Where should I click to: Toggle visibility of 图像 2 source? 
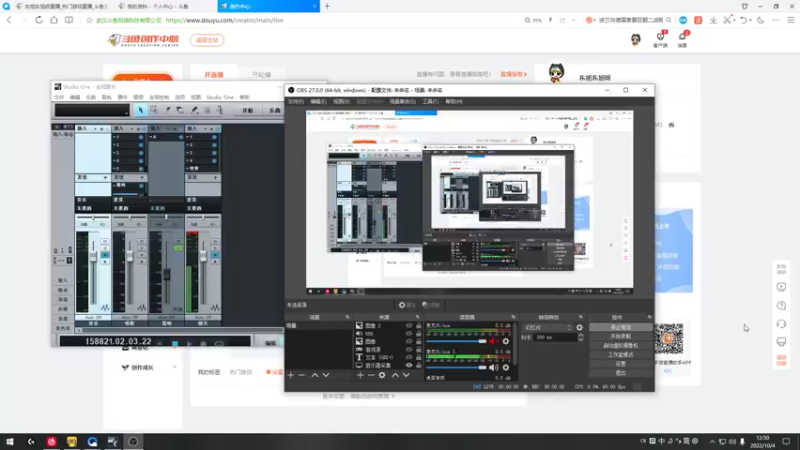tap(409, 326)
